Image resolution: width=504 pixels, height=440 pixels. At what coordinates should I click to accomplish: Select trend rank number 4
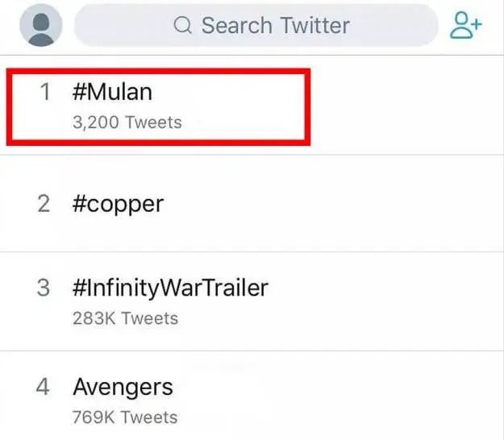tap(43, 386)
